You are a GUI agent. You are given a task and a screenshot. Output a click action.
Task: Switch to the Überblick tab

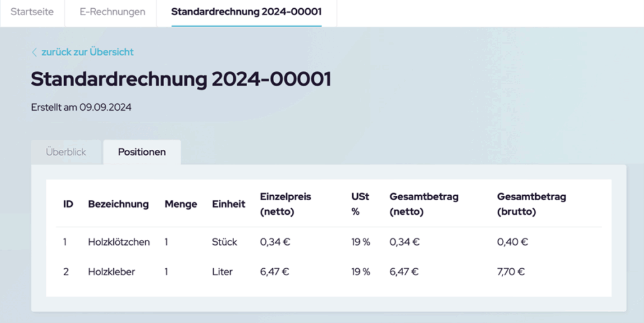(66, 152)
